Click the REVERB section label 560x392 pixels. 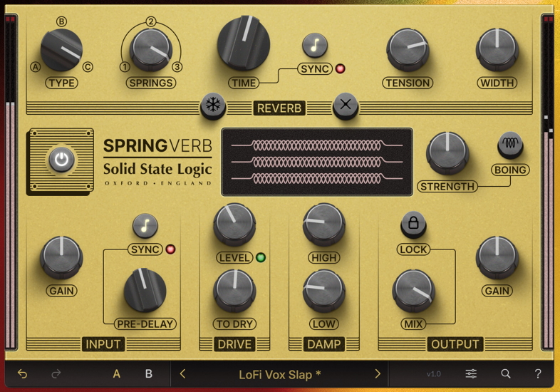click(x=279, y=108)
